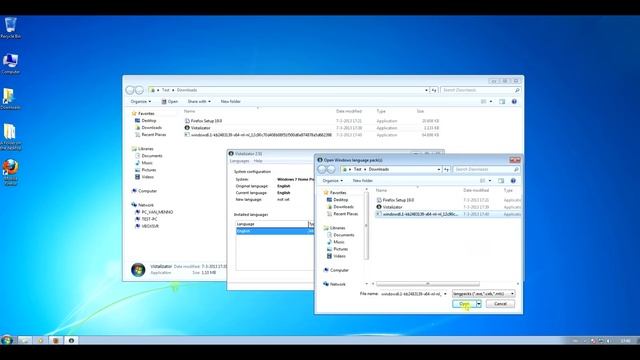Open Windows Explorer on the taskbar
Screen dimensions: 640x360
coord(24,340)
